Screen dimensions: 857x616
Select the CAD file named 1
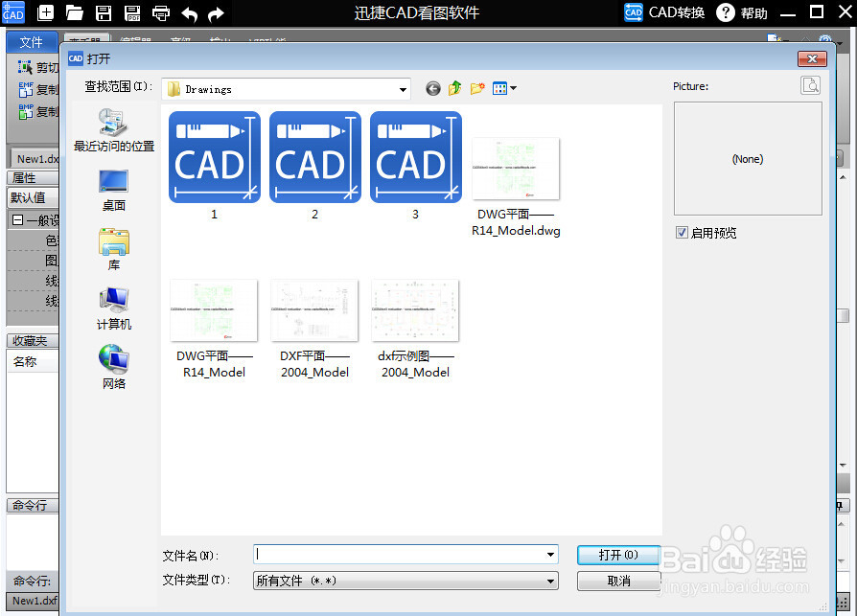click(215, 166)
